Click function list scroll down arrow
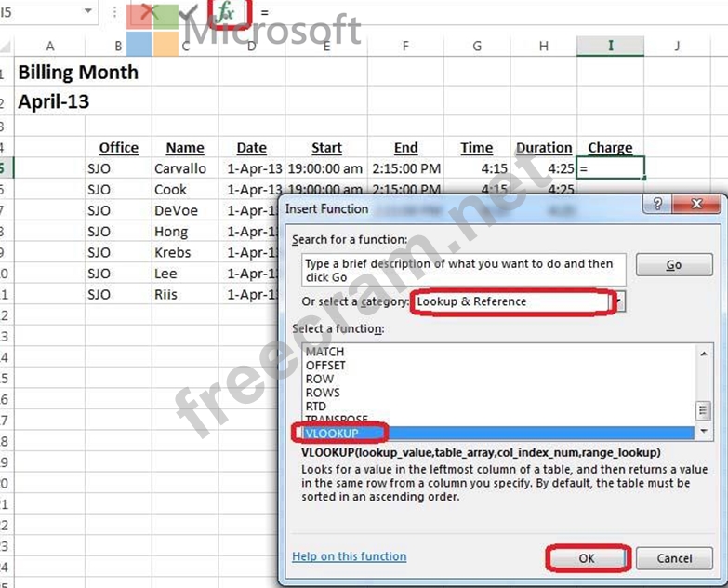The image size is (728, 588). (704, 431)
